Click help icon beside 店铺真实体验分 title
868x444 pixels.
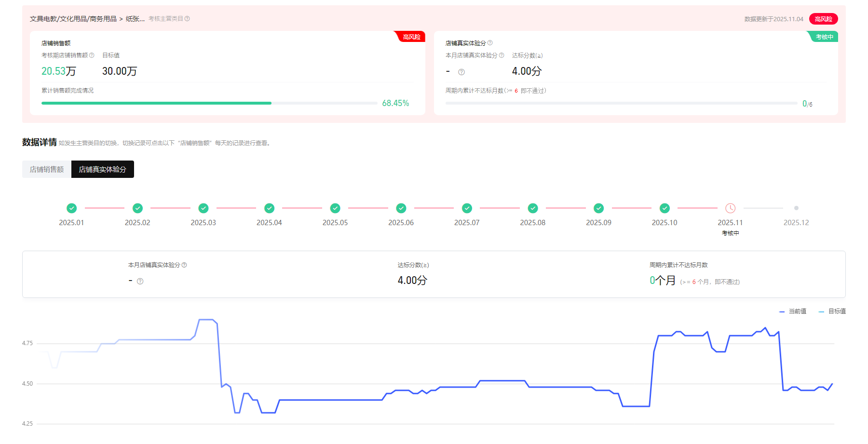point(490,43)
